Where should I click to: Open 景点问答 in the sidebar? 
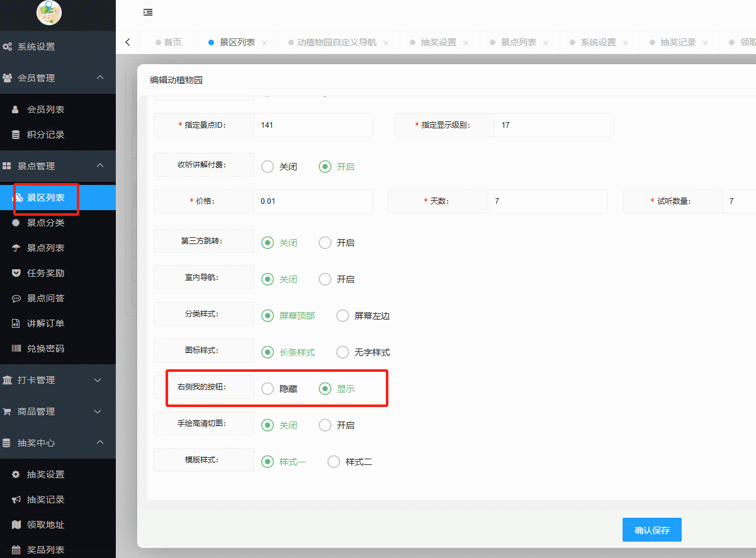pyautogui.click(x=58, y=298)
